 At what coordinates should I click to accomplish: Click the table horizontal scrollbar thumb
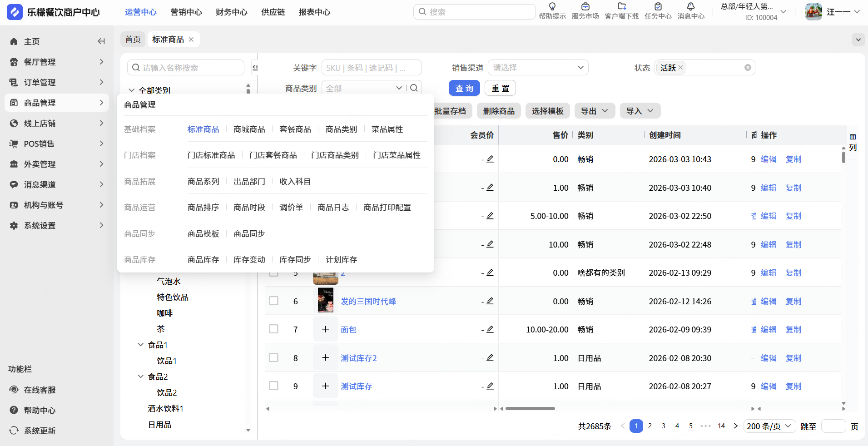[x=530, y=408]
